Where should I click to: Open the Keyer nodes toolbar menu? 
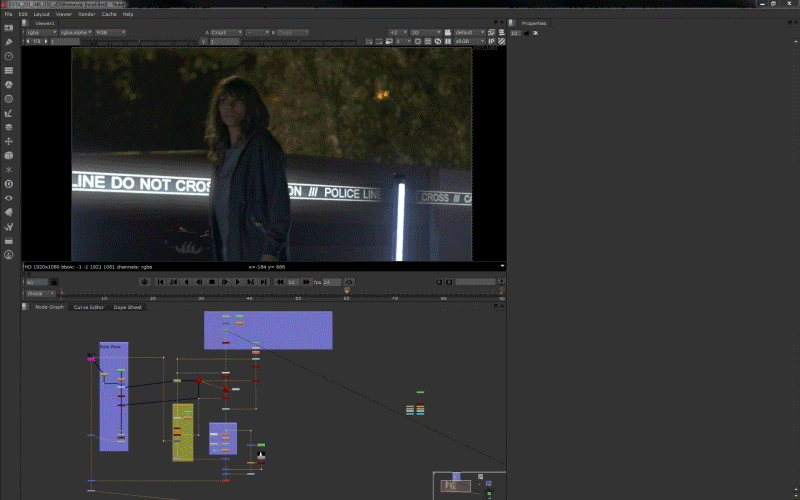(x=9, y=113)
